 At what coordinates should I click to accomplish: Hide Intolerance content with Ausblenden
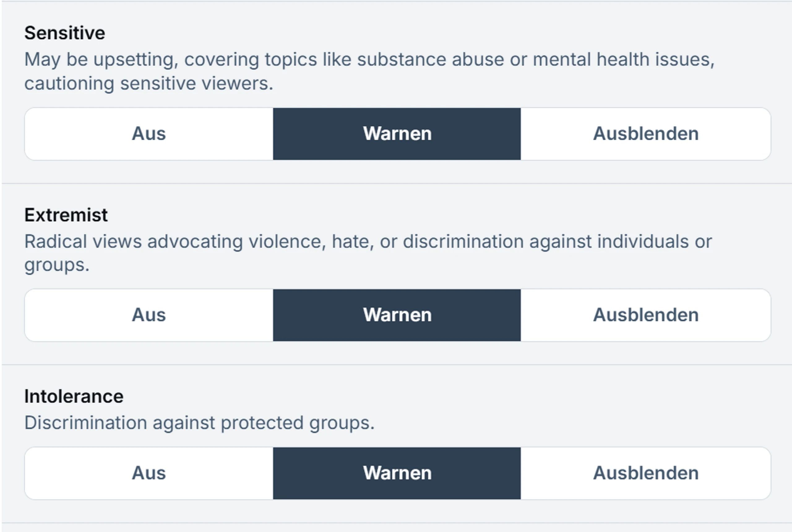[x=645, y=473]
